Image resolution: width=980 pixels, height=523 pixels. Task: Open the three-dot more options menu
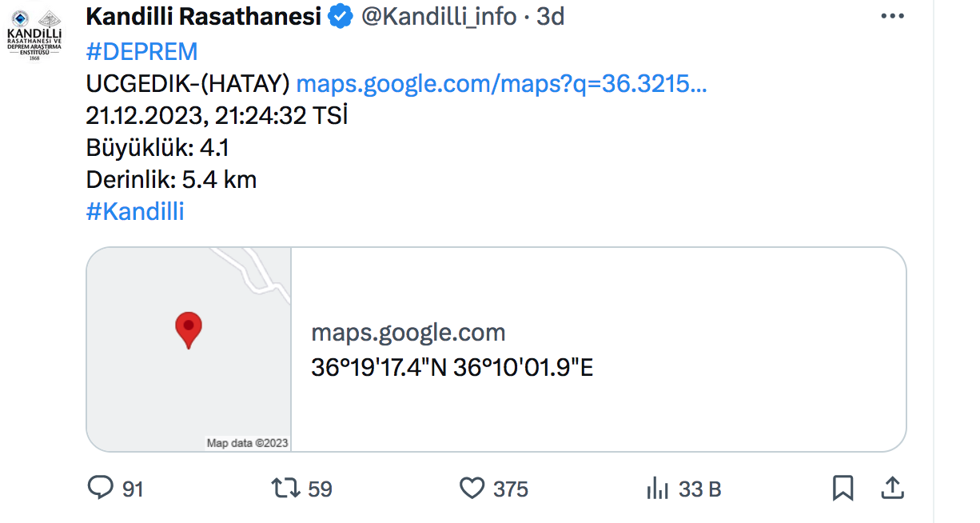[x=892, y=16]
